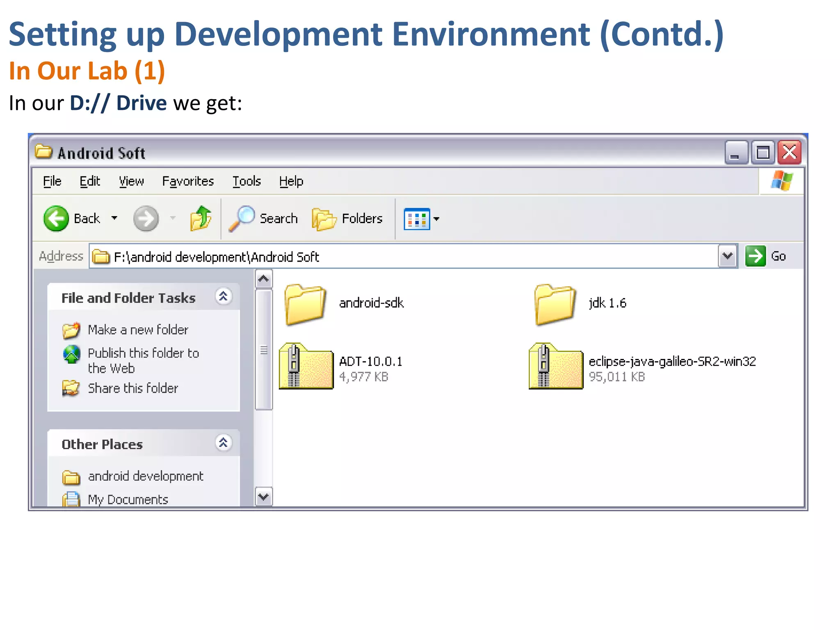Click the Make a new folder icon

[71, 330]
